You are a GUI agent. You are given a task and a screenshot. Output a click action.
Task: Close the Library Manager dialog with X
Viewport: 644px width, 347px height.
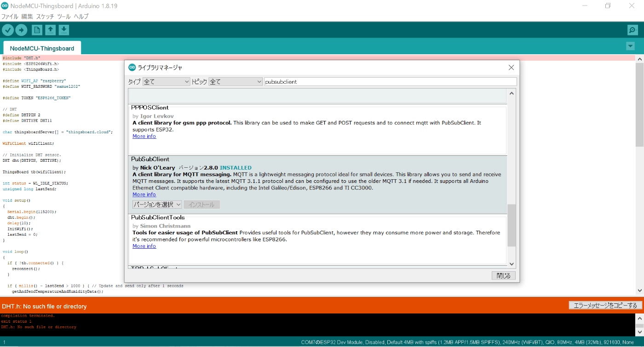tap(511, 68)
